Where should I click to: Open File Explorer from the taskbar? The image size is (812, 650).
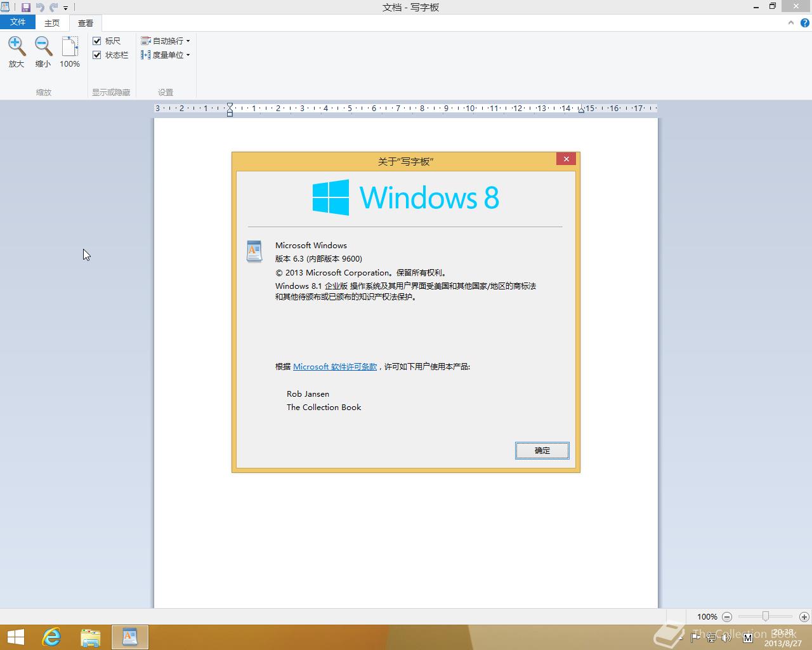click(x=91, y=637)
